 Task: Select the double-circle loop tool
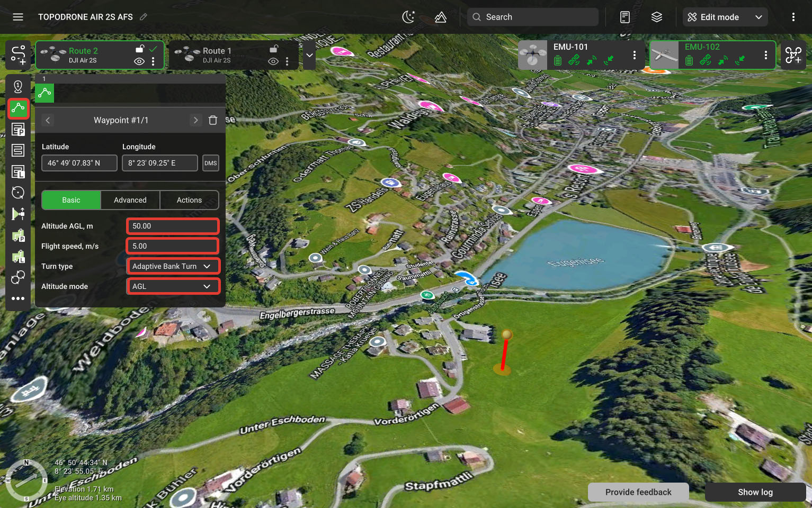(18, 277)
